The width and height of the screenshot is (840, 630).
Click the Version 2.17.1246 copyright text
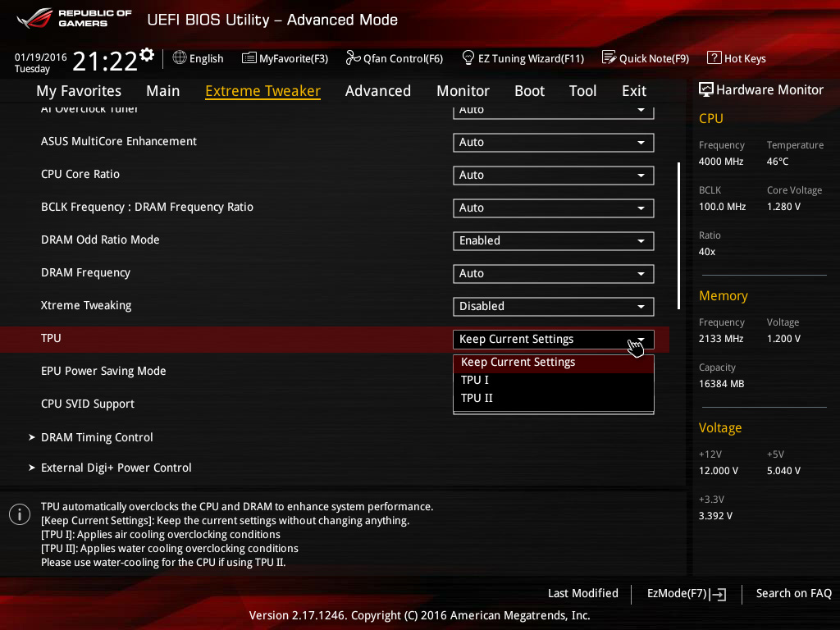point(419,615)
